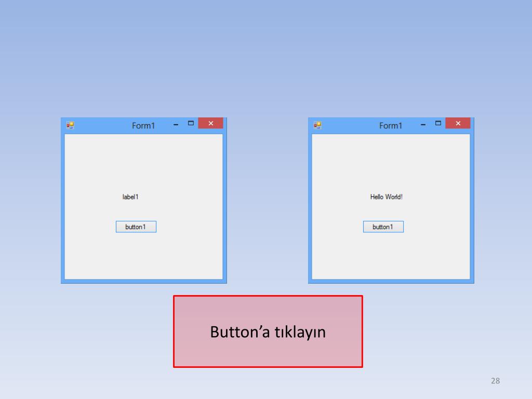Minimize the right Form1 window
This screenshot has height=399, width=532.
click(x=423, y=125)
